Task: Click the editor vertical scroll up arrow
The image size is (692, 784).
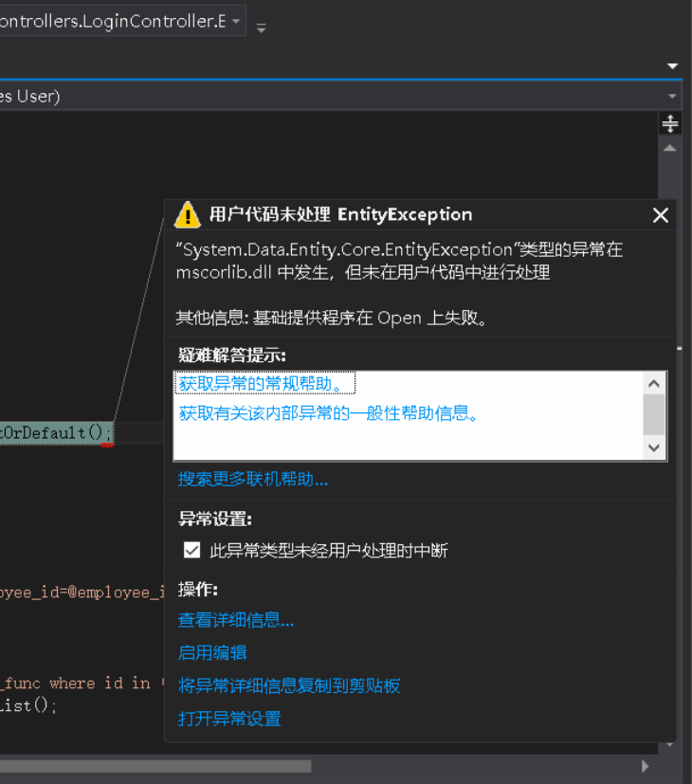Action: click(670, 148)
